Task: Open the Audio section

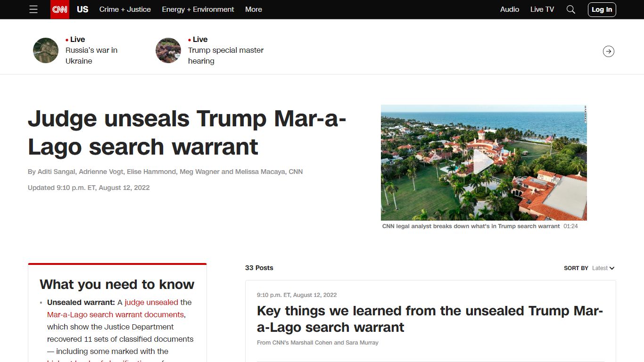Action: (x=510, y=9)
